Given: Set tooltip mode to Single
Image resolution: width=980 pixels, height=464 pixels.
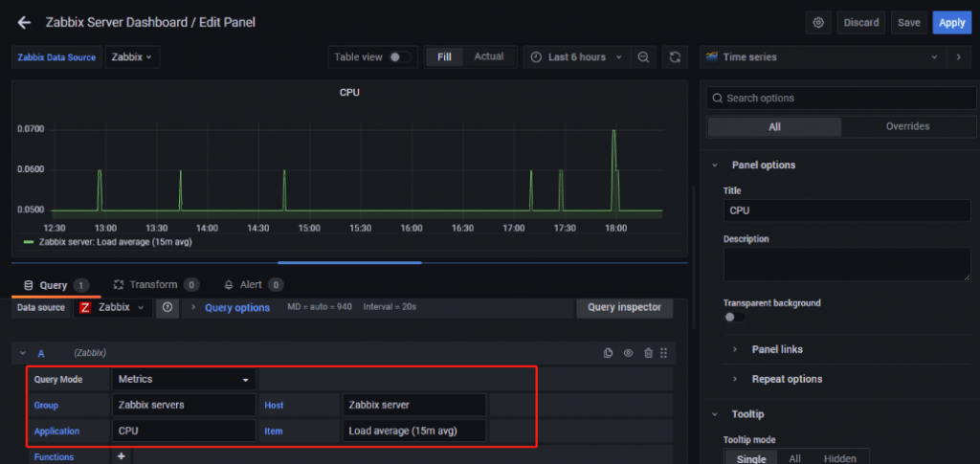Looking at the screenshot, I should (751, 458).
